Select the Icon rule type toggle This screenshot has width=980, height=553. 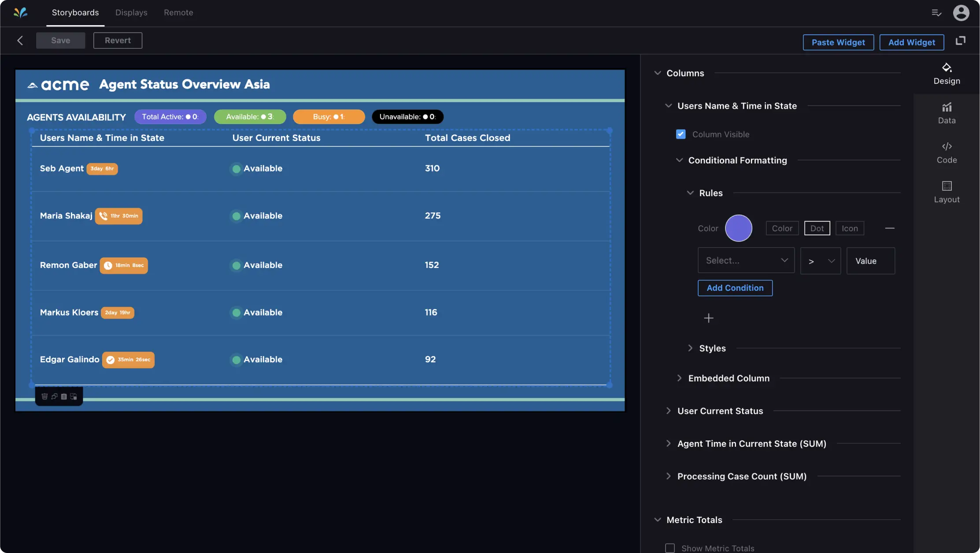[x=849, y=228]
